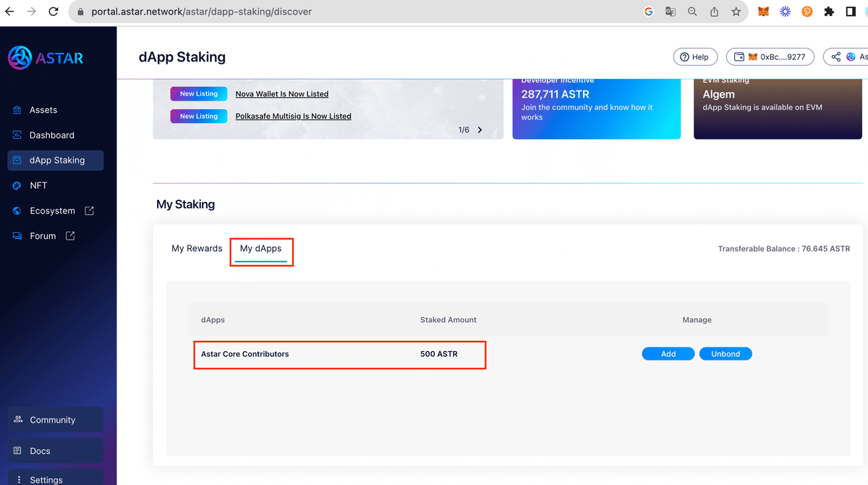Click New Listing badge beside Polkasafe Multisig
The image size is (868, 485).
pos(199,117)
